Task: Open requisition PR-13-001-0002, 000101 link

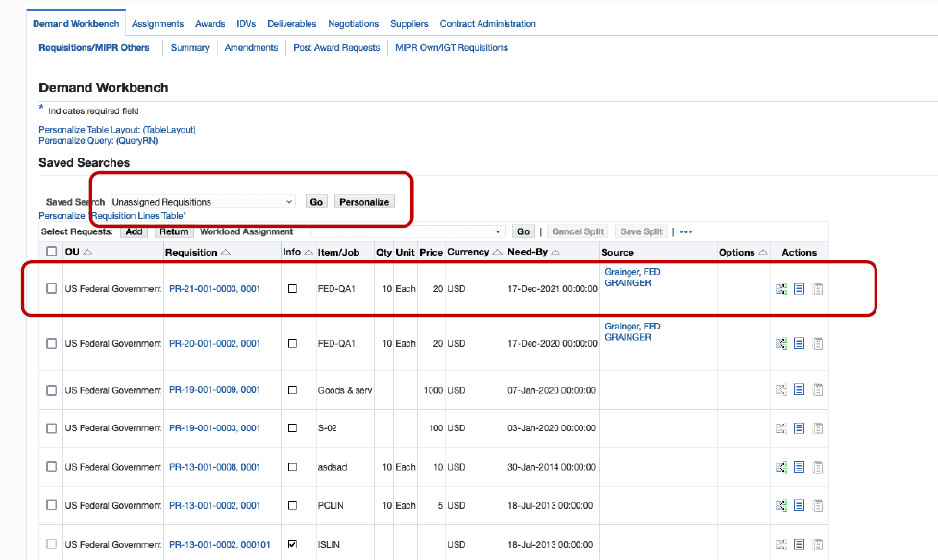Action: [x=219, y=545]
